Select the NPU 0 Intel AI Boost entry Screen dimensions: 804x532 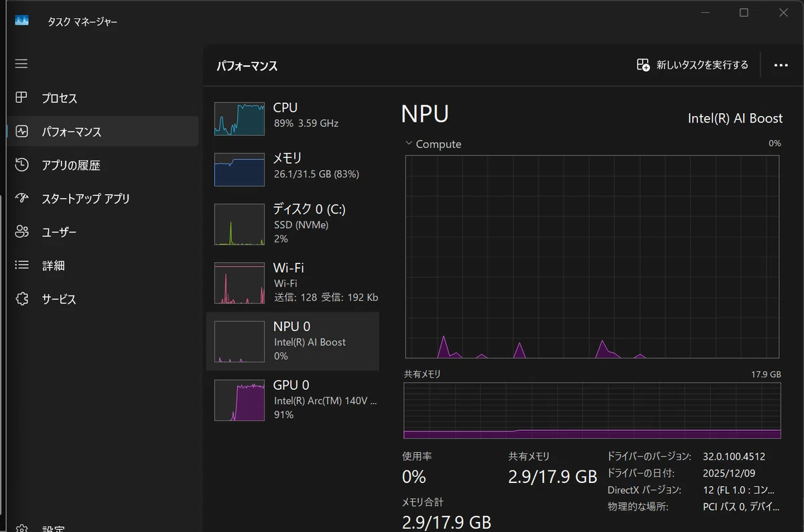tap(292, 341)
